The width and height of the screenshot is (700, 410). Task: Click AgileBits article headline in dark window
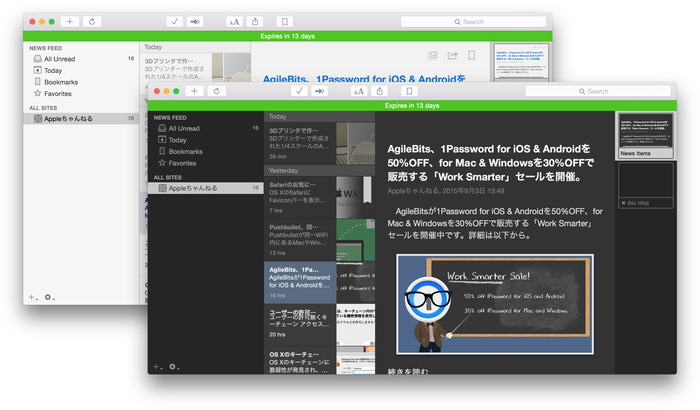pyautogui.click(x=490, y=163)
